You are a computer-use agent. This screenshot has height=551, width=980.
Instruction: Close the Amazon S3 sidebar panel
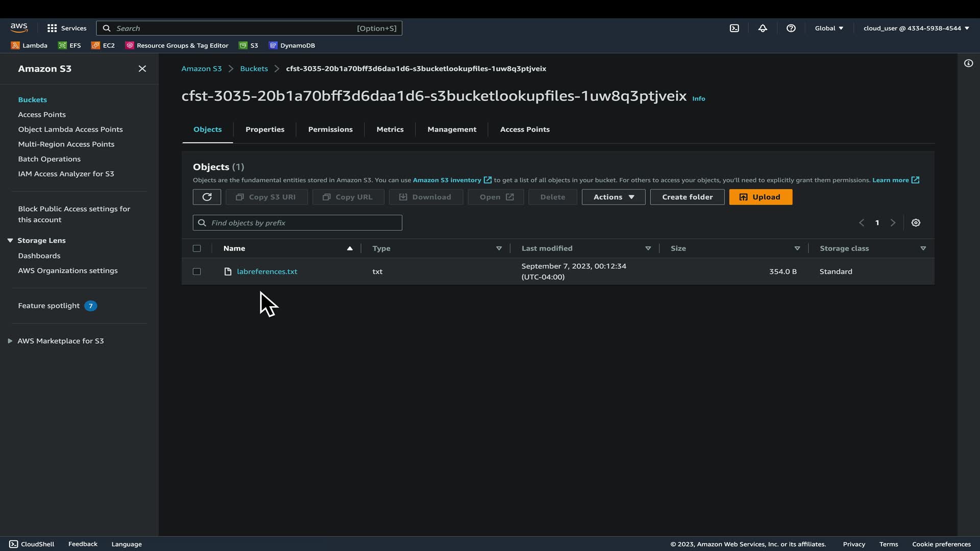click(x=142, y=68)
